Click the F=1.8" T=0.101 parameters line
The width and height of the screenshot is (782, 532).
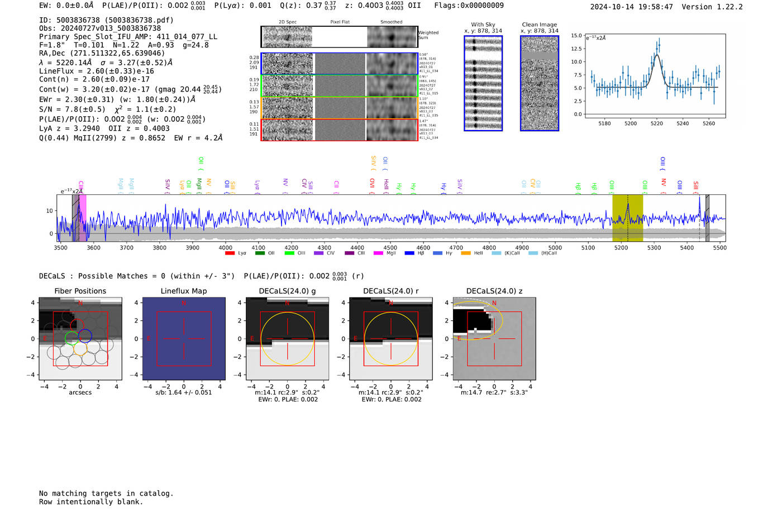click(124, 45)
